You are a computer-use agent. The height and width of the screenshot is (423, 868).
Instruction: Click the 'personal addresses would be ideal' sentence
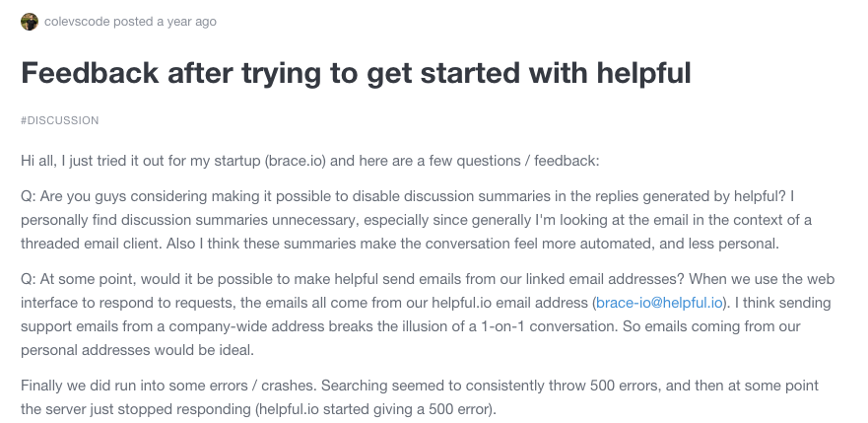[x=137, y=350]
